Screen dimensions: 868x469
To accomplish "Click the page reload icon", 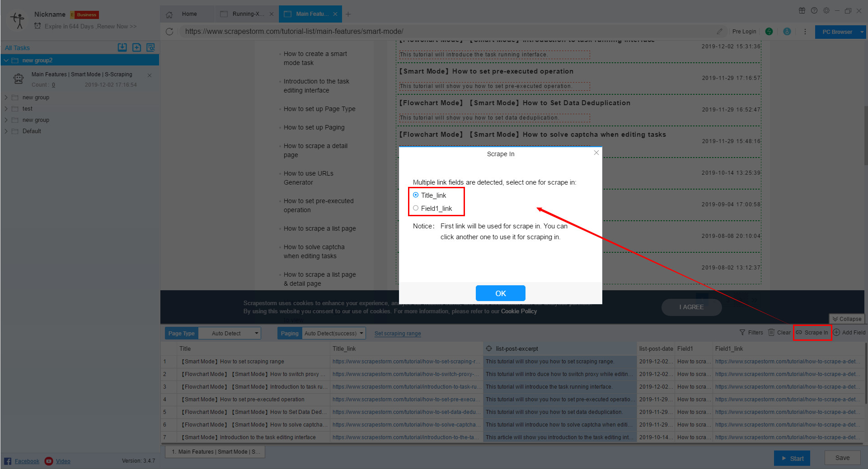I will [x=169, y=32].
